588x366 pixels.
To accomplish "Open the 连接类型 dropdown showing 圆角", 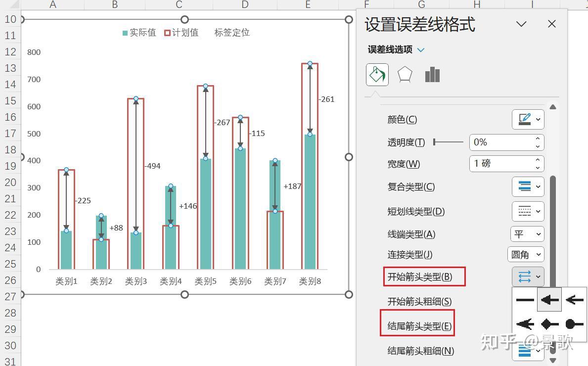I will coord(526,254).
